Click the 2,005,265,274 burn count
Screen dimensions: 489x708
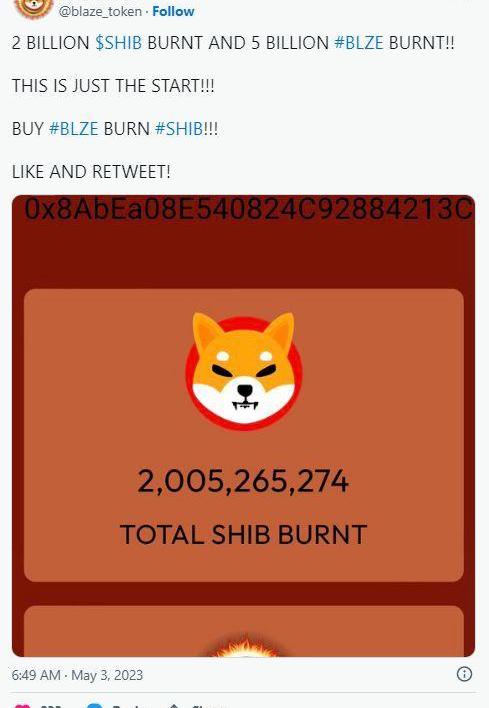pyautogui.click(x=243, y=481)
